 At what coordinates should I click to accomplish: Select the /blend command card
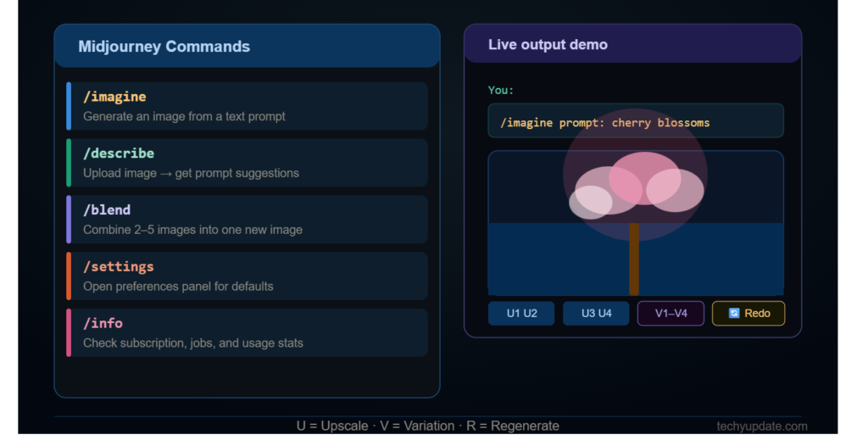[247, 220]
